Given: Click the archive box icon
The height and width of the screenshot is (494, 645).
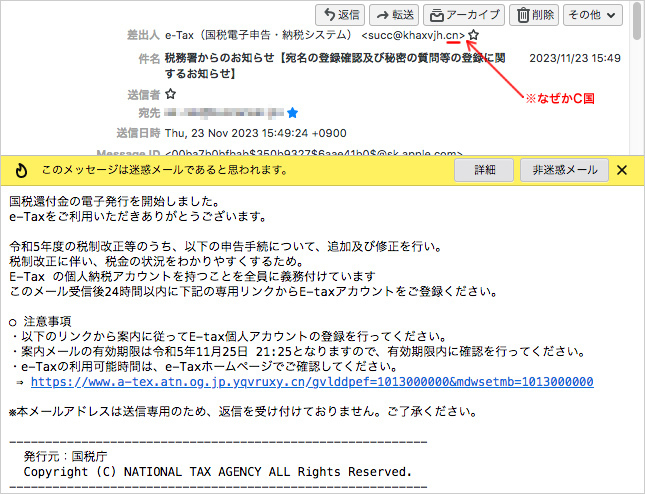Looking at the screenshot, I should 436,16.
